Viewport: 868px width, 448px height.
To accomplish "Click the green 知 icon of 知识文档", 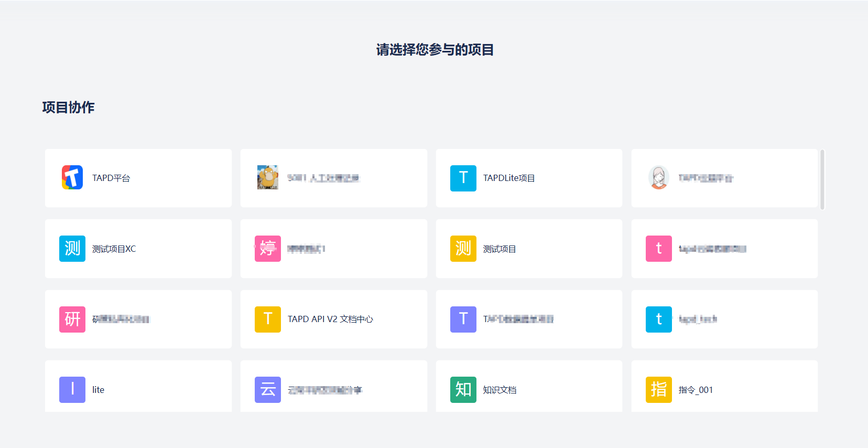I will pyautogui.click(x=463, y=390).
